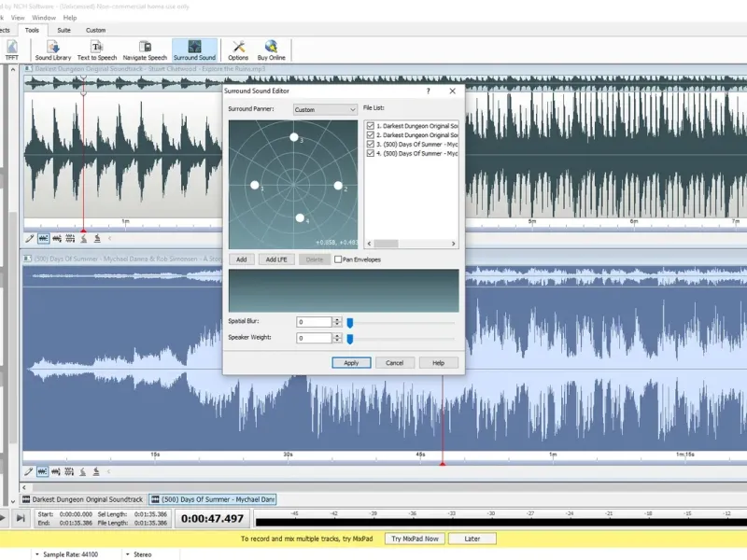Open the Help menu

[x=70, y=18]
